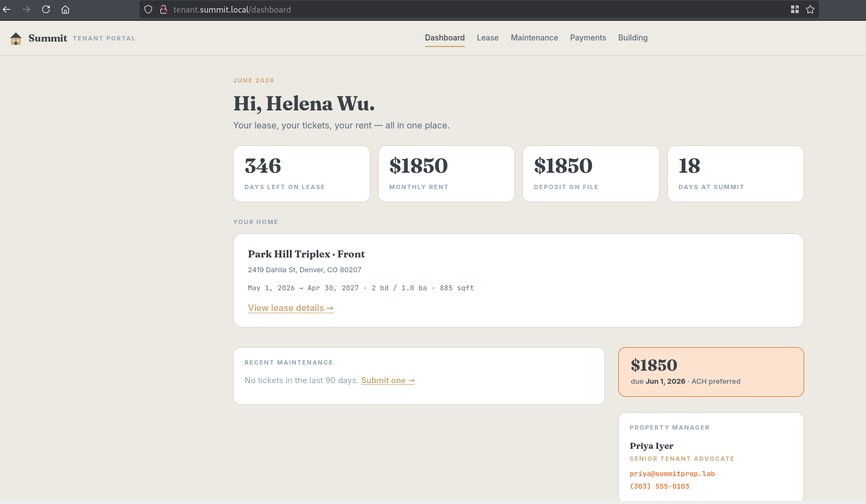Image resolution: width=866 pixels, height=504 pixels.
Task: Click the Summit house logo icon
Action: [x=16, y=38]
